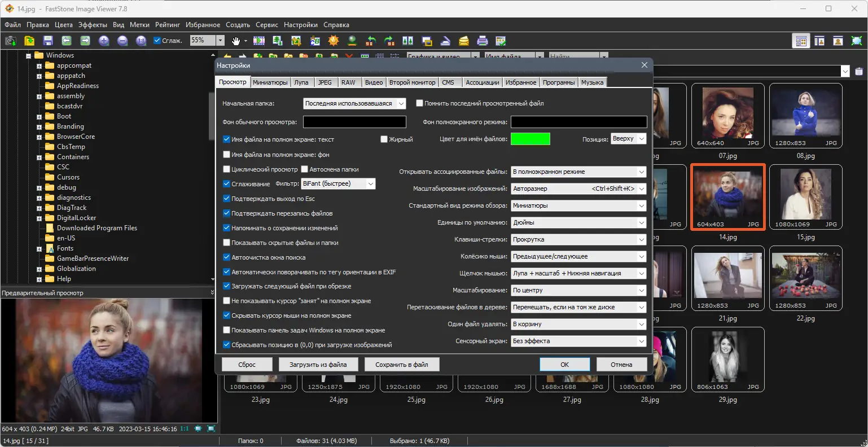Viewport: 868px width, 447px height.
Task: Select the Hand pan tool
Action: click(235, 40)
